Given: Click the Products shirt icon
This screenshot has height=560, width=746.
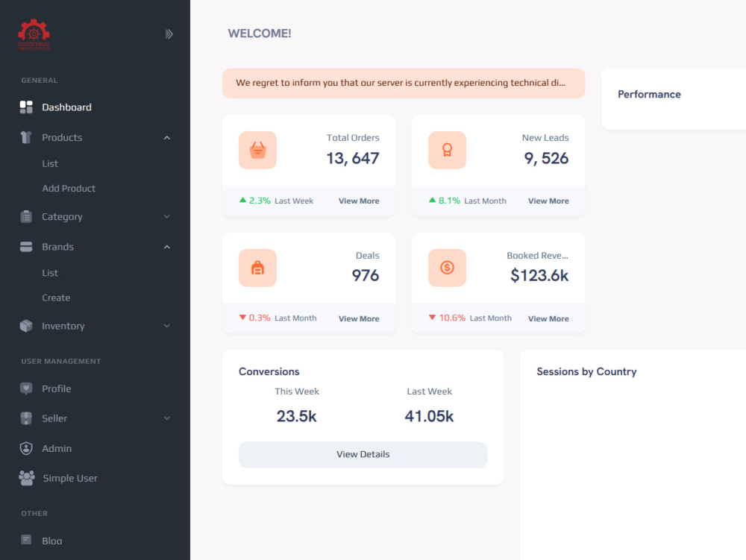Looking at the screenshot, I should [26, 137].
